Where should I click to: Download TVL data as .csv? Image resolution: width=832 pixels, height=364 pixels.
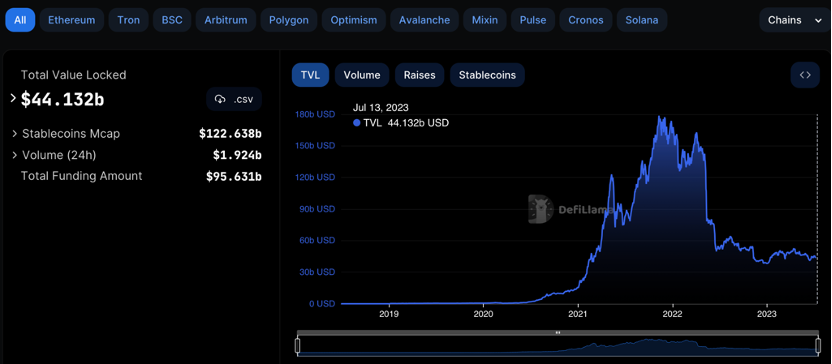[x=234, y=99]
